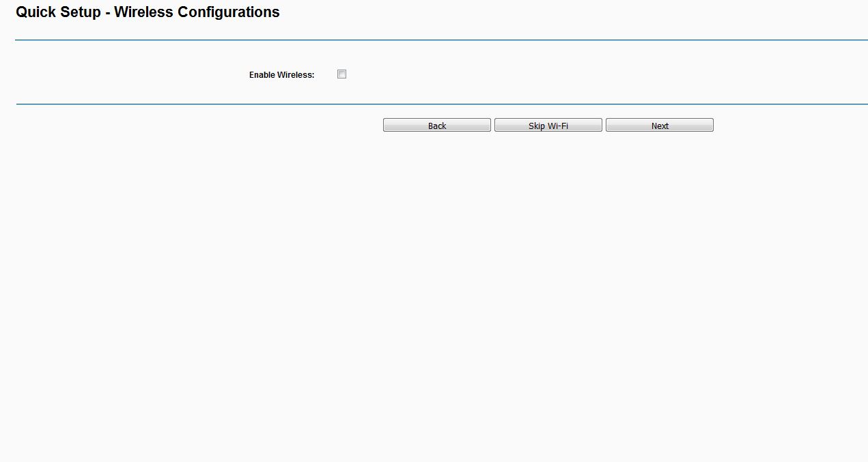Click the 'Enable Wireless:' label text
The width and height of the screenshot is (868, 462).
281,75
